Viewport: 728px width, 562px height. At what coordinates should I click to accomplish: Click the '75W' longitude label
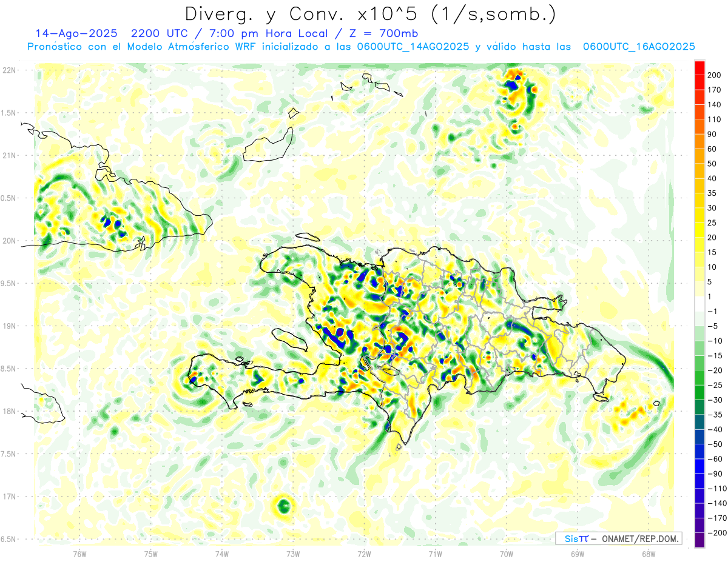point(151,554)
